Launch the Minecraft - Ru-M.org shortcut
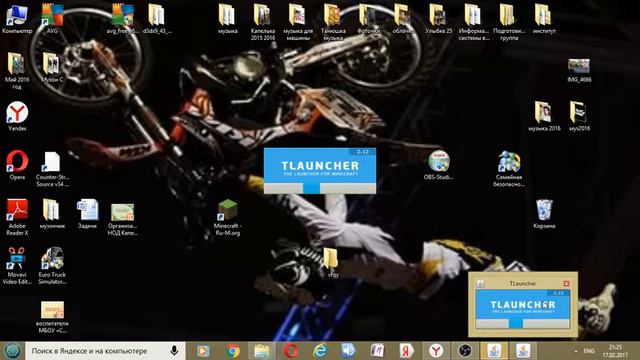 point(227,217)
